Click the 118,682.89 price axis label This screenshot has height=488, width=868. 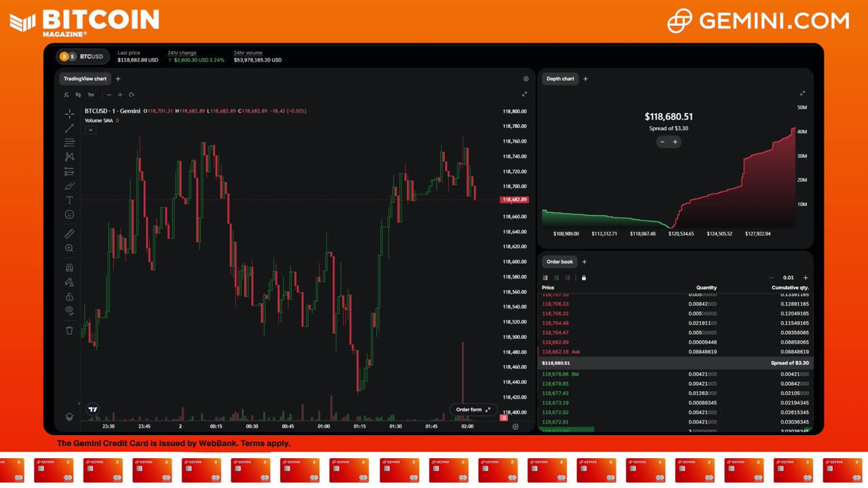pyautogui.click(x=514, y=200)
